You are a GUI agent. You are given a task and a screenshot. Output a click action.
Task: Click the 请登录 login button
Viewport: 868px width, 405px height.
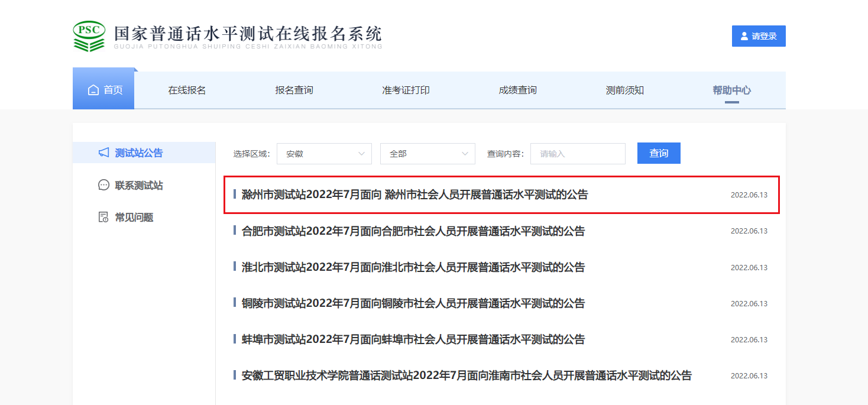[759, 36]
